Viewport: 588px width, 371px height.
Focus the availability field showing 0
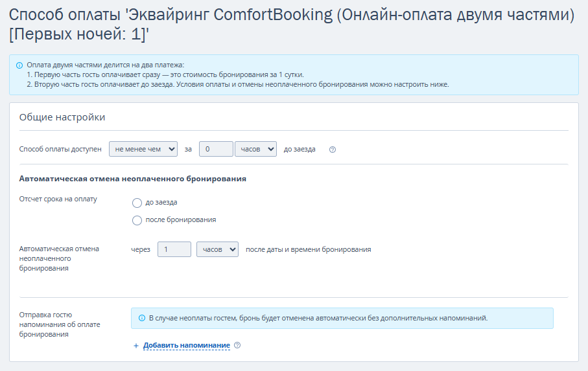pos(216,149)
